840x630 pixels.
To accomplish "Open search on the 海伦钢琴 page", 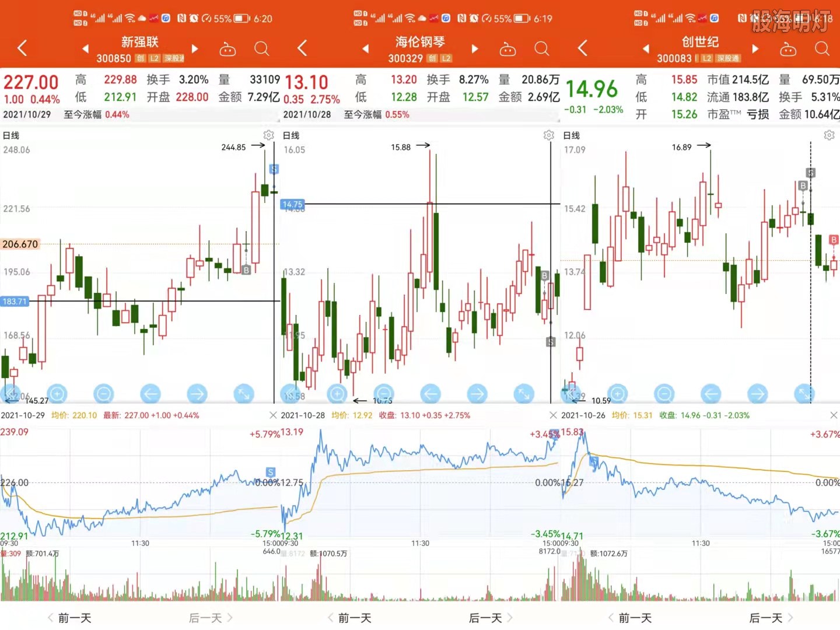I will (x=542, y=49).
